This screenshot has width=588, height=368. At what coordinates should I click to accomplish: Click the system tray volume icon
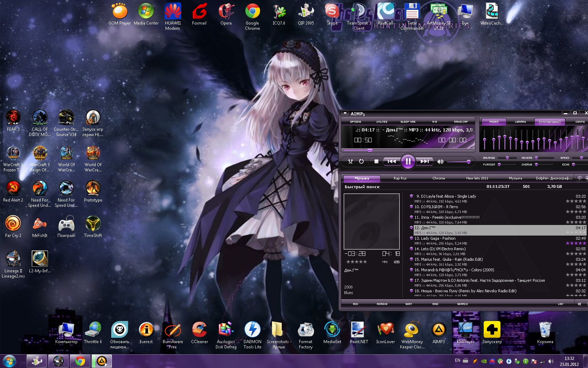tap(551, 361)
